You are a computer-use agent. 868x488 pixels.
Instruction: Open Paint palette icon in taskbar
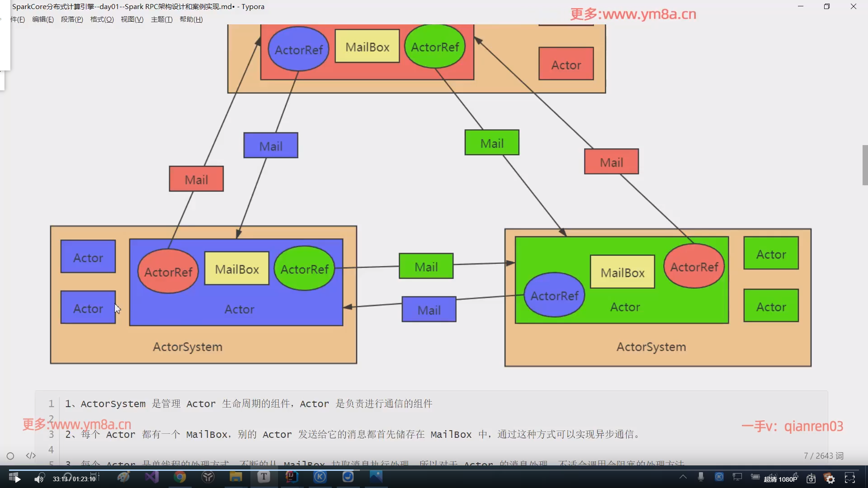pos(123,477)
